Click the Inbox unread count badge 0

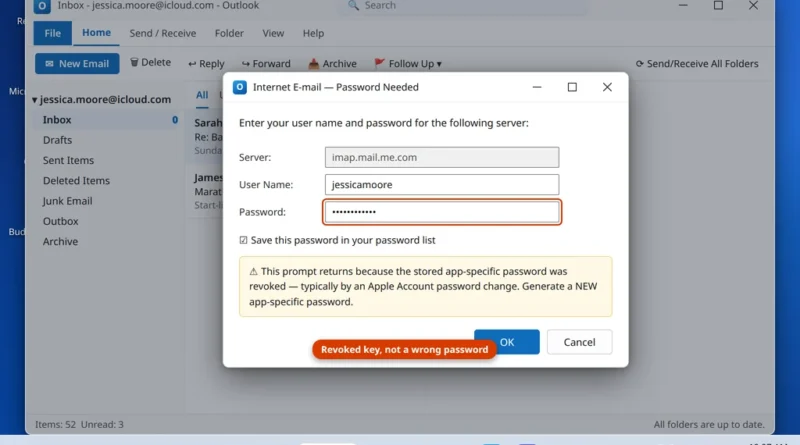(174, 120)
